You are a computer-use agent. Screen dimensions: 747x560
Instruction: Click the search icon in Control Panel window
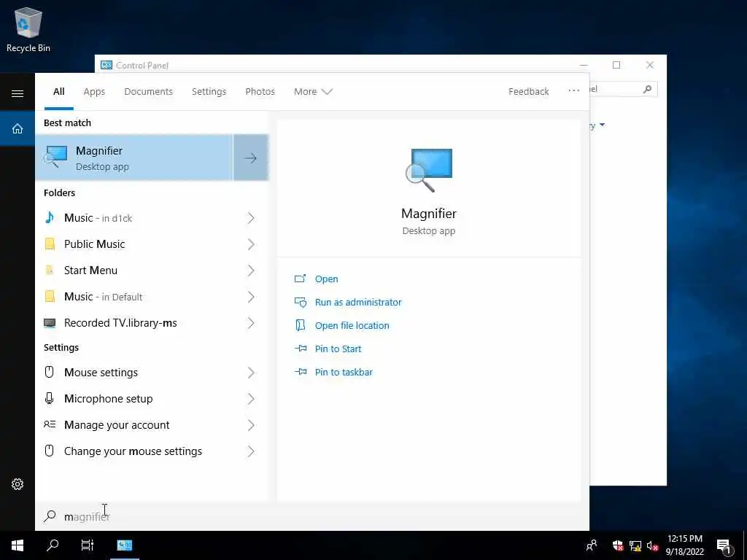coord(647,89)
